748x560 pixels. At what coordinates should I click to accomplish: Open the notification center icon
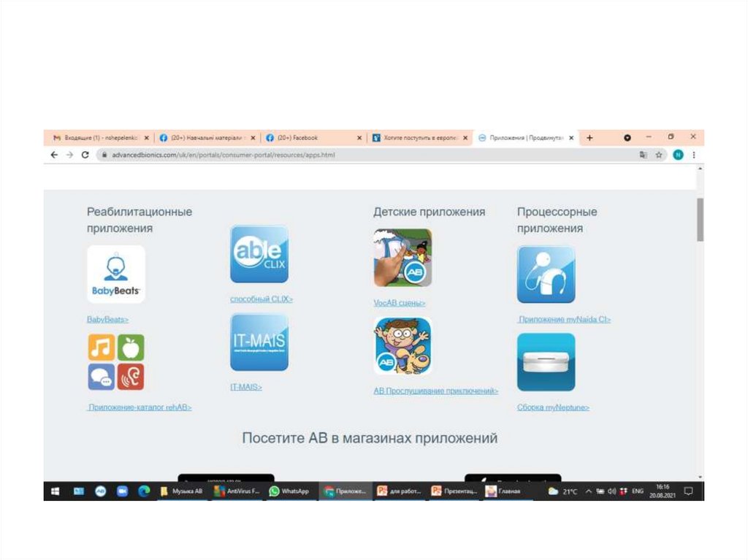688,491
